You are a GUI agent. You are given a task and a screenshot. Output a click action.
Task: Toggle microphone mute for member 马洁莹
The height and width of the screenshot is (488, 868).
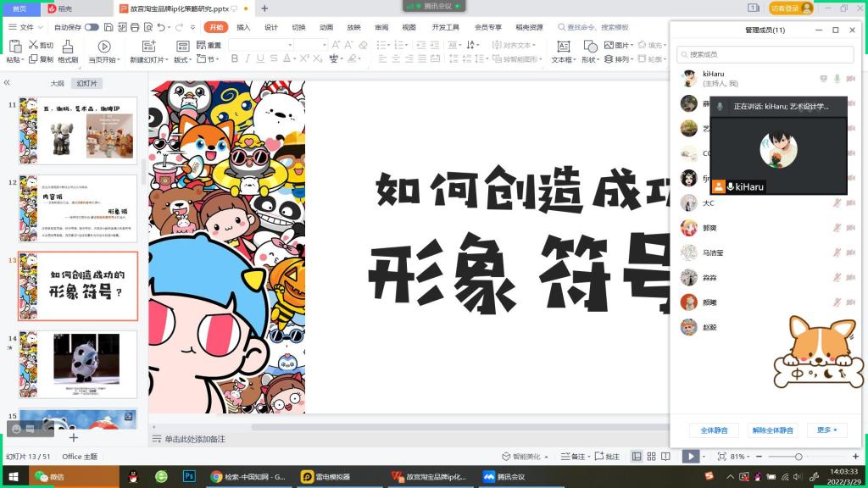837,252
